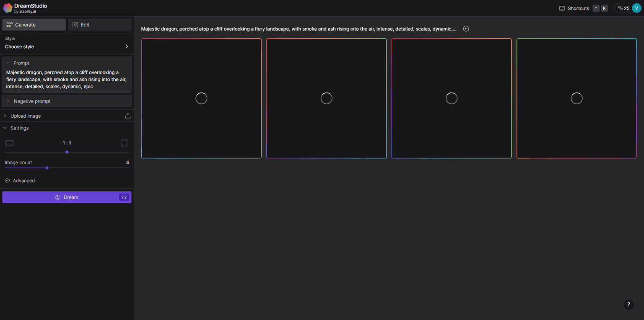Adjust the Image count slider
The height and width of the screenshot is (320, 644).
(47, 168)
